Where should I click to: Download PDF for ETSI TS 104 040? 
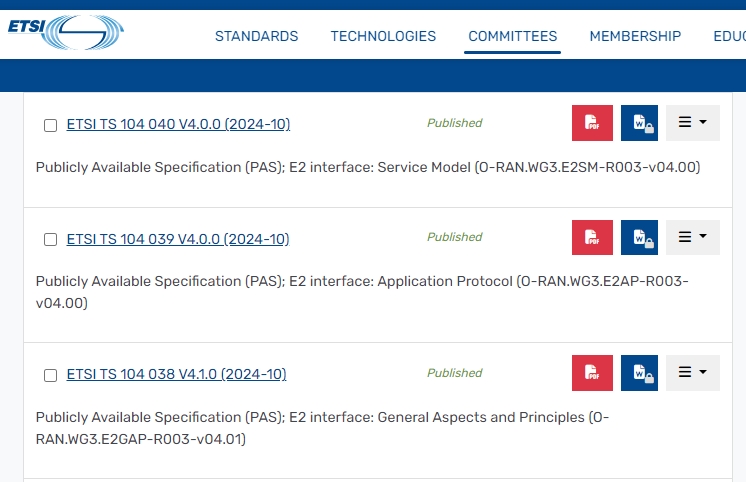(592, 124)
